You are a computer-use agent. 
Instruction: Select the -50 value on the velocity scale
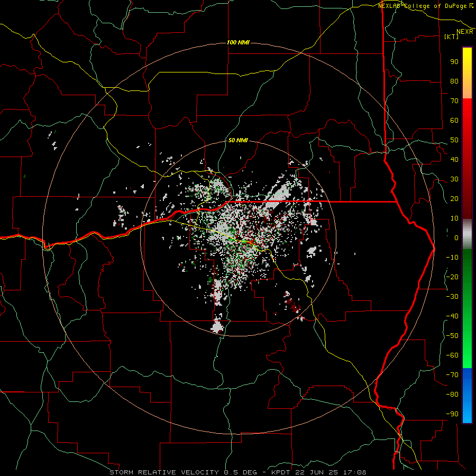(452, 336)
